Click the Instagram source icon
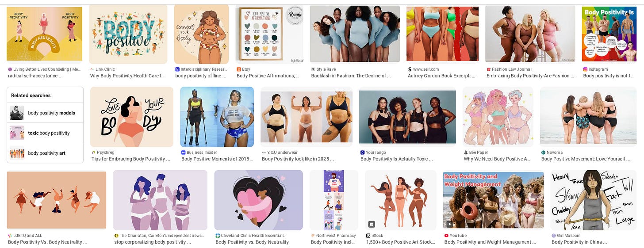The image size is (644, 248). point(585,69)
